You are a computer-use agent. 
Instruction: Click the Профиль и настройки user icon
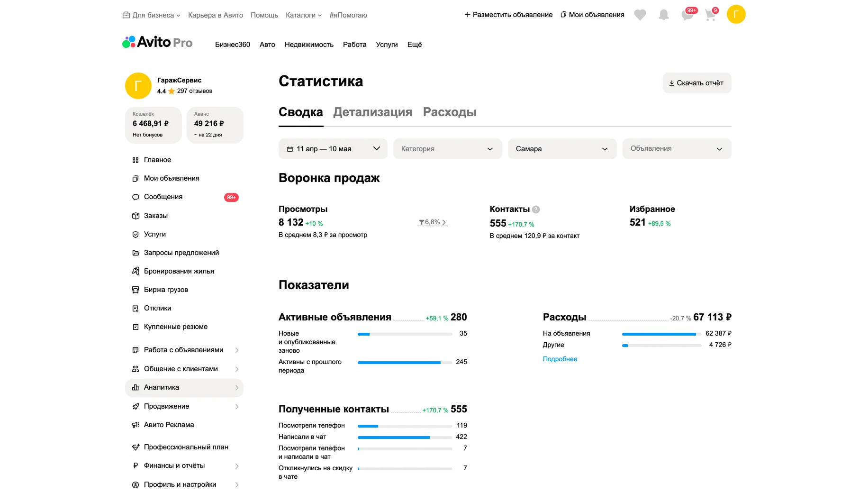point(136,484)
